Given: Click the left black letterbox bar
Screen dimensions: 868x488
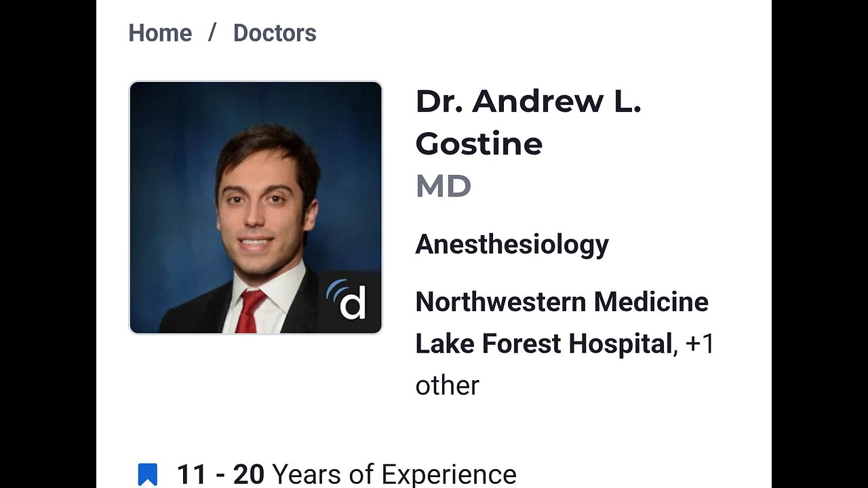Looking at the screenshot, I should tap(47, 244).
